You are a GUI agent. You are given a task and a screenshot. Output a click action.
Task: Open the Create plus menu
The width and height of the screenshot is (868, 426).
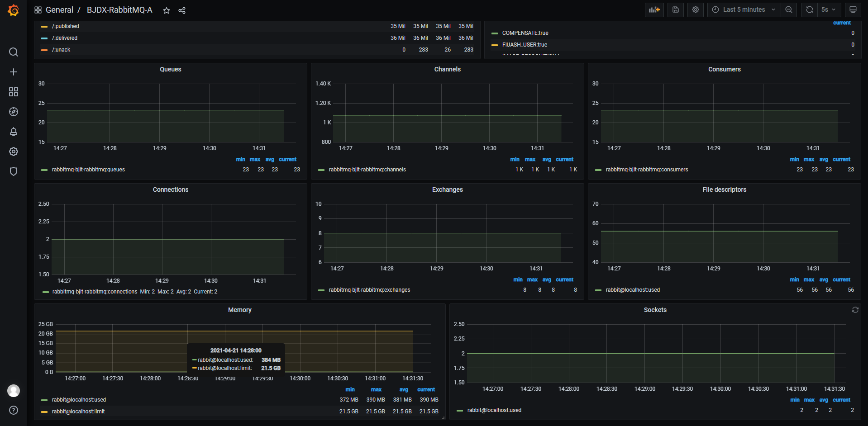(x=14, y=72)
